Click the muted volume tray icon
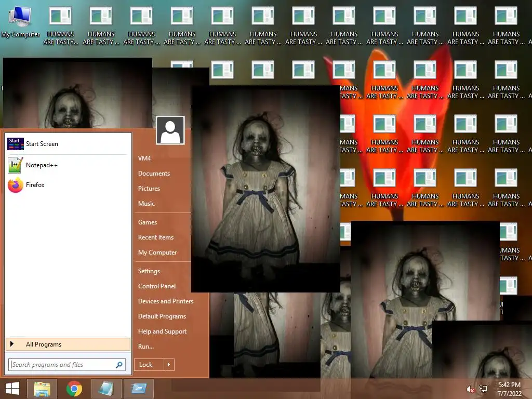This screenshot has width=532, height=399. pyautogui.click(x=470, y=390)
